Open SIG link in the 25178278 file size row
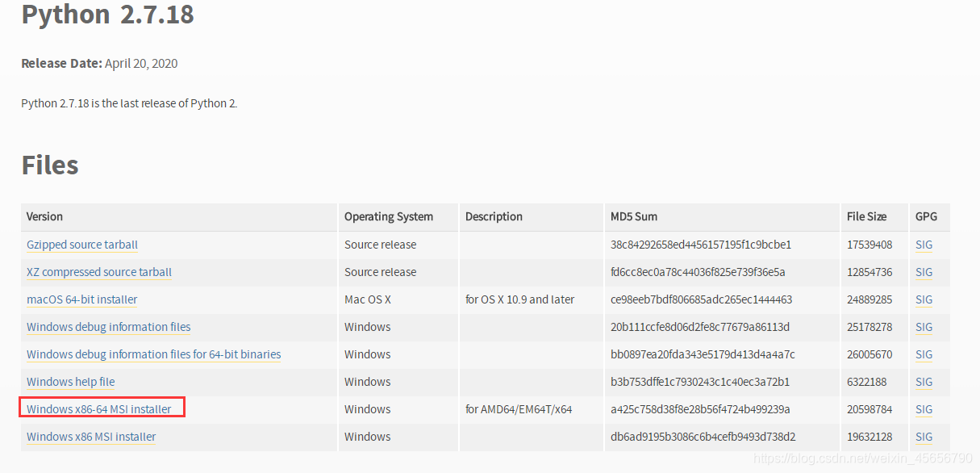Viewport: 980px width, 473px height. click(924, 327)
